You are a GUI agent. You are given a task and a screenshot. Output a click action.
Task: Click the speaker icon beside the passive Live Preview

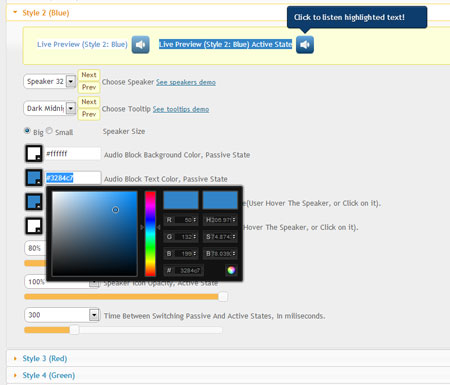[x=140, y=45]
